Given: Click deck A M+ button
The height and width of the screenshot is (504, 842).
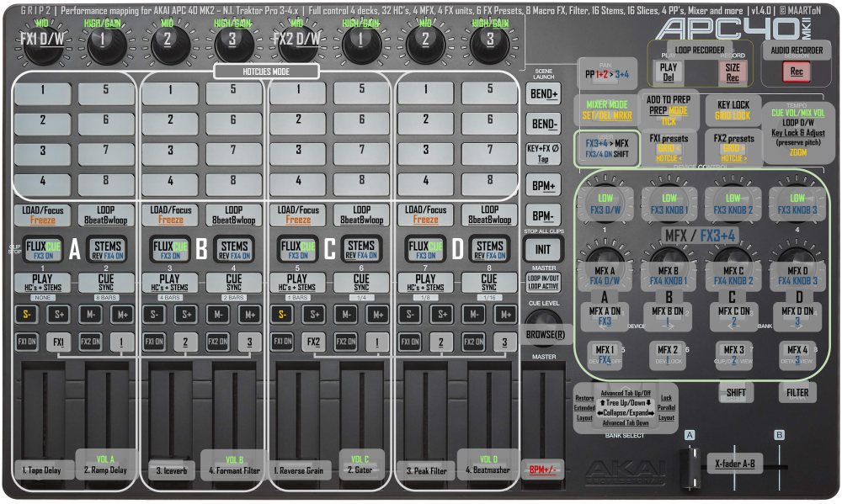Looking at the screenshot, I should tap(122, 315).
